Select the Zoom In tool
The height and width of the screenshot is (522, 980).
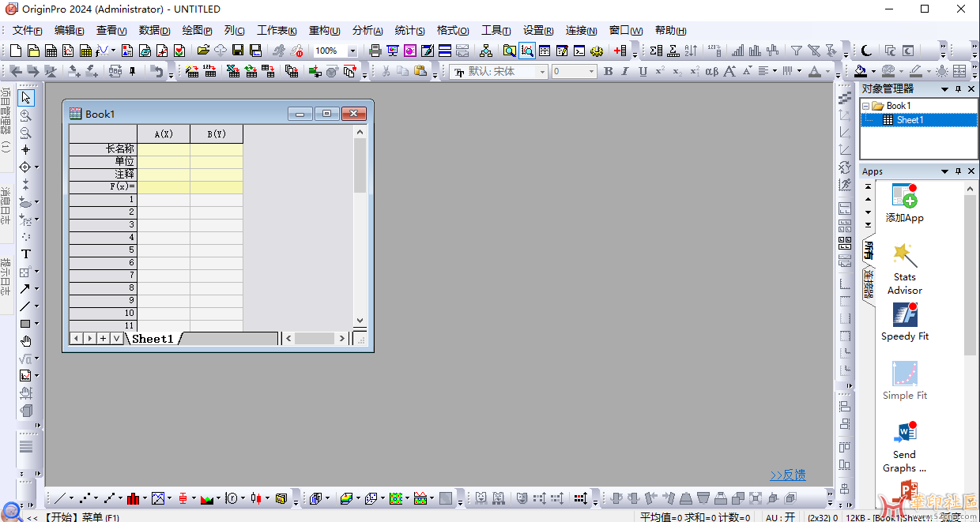coord(26,115)
